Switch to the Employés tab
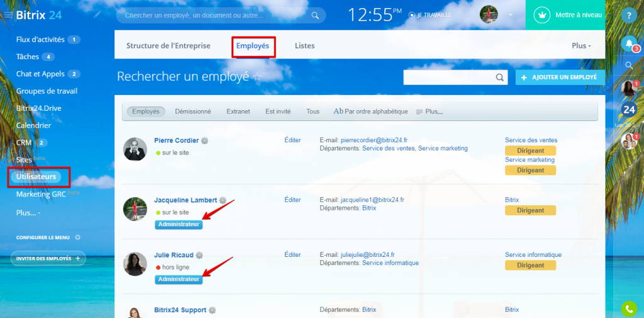 click(x=253, y=46)
